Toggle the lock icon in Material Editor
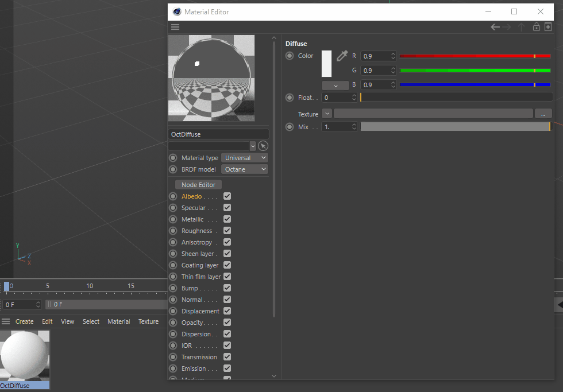Image resolution: width=563 pixels, height=392 pixels. [x=537, y=27]
